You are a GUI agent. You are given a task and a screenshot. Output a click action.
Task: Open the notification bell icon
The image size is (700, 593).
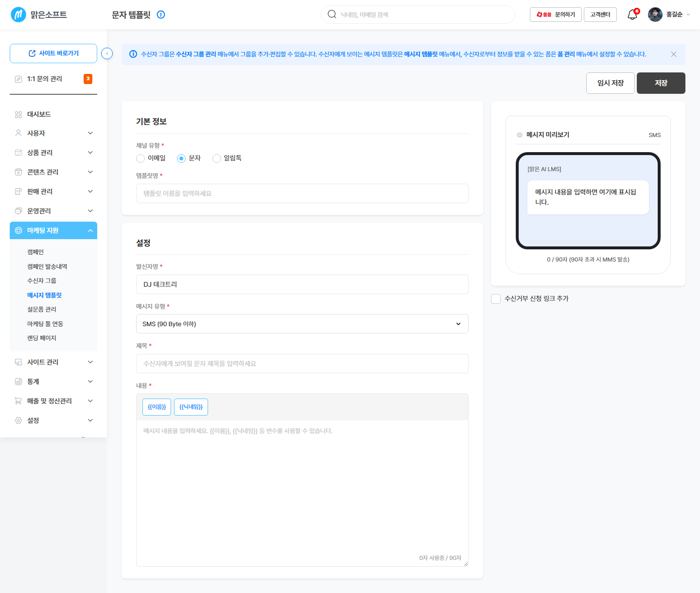tap(632, 15)
